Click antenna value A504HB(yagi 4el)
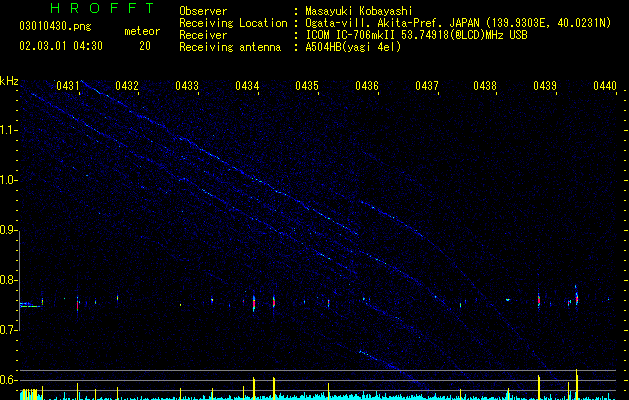The width and height of the screenshot is (629, 400). point(353,47)
